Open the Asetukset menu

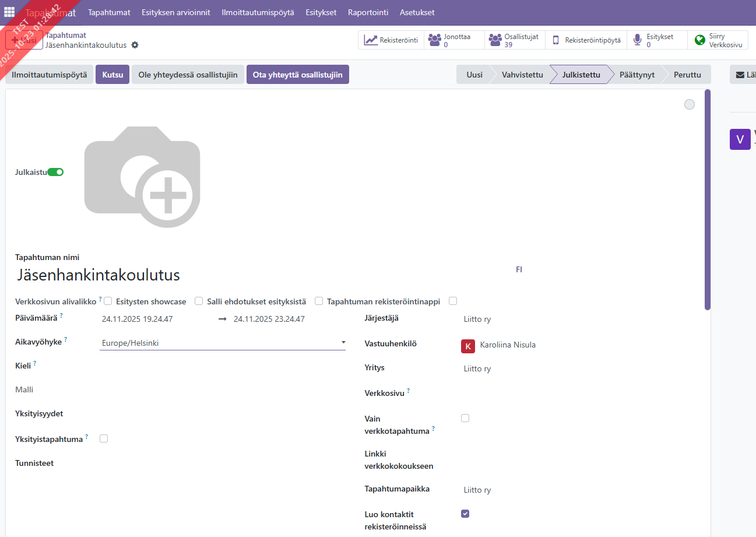coord(417,12)
